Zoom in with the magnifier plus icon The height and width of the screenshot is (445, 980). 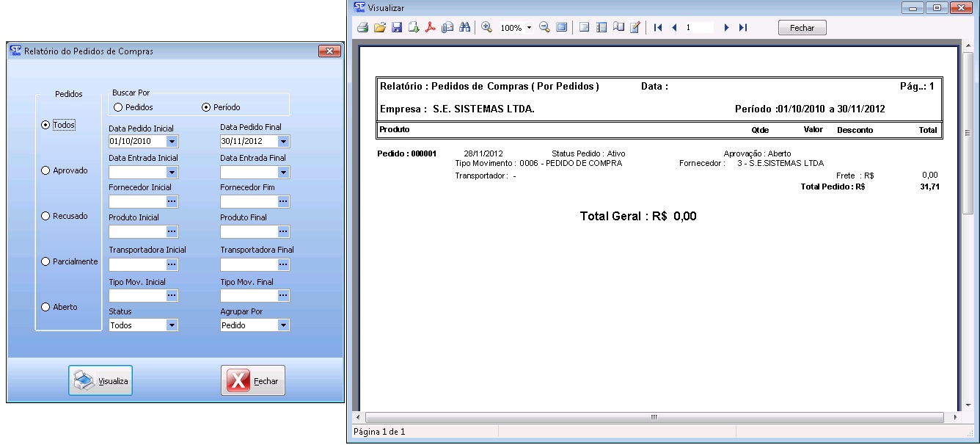pyautogui.click(x=486, y=28)
